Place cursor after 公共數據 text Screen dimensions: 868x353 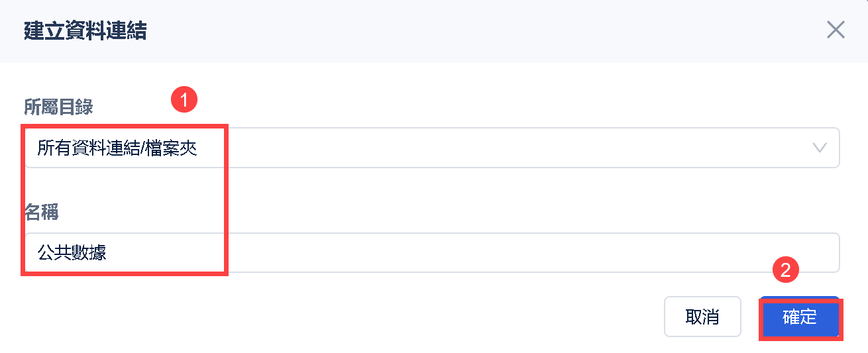tap(108, 252)
